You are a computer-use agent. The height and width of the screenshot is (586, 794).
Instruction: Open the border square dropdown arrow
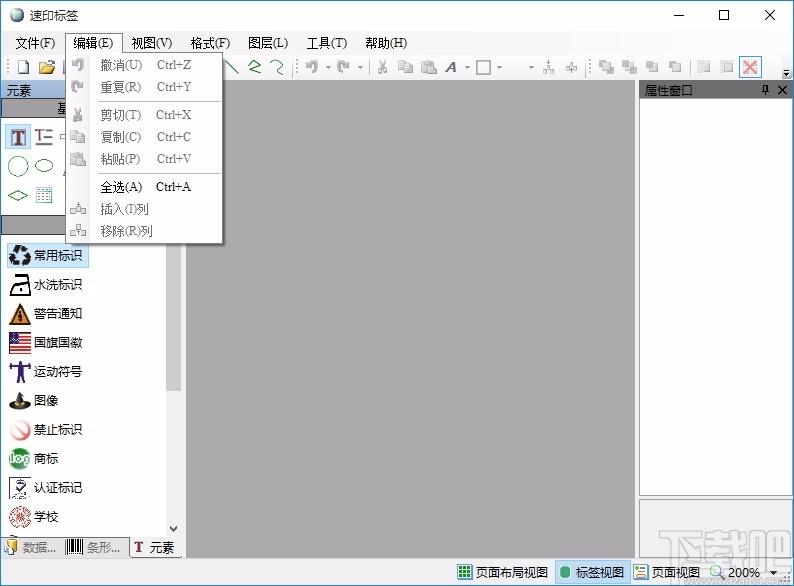[x=499, y=67]
